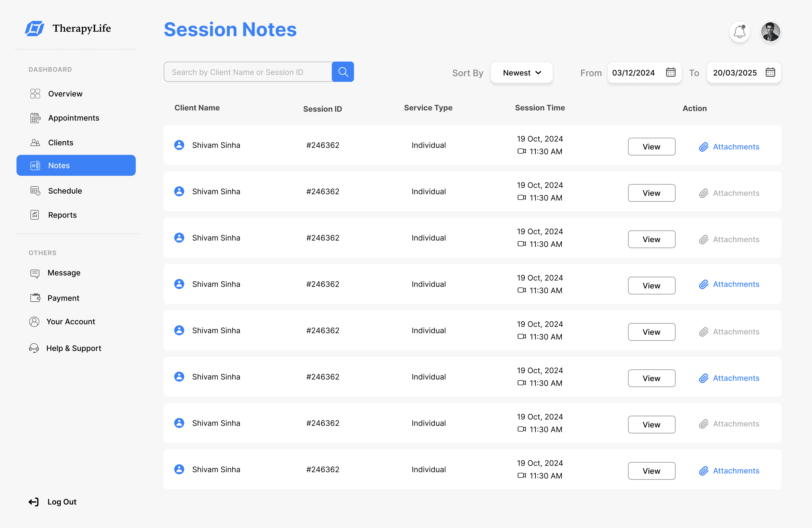Click the Help & Support headset icon
Screen dimensions: 812x528
(34, 348)
